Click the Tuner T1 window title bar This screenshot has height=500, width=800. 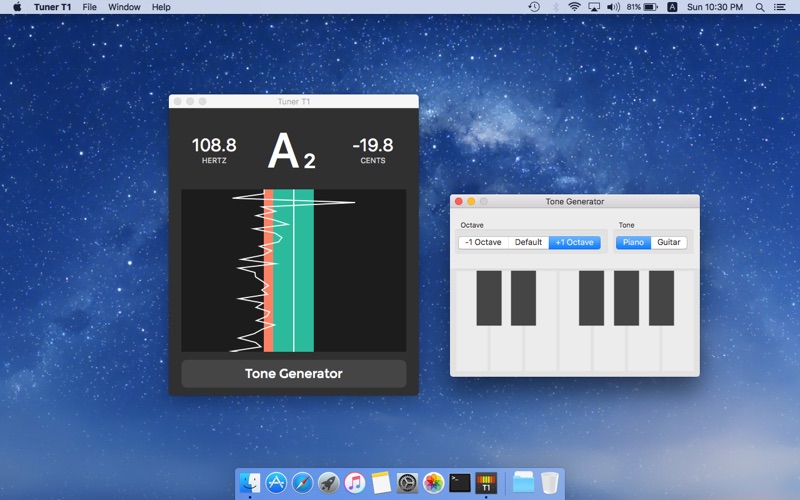[x=294, y=102]
